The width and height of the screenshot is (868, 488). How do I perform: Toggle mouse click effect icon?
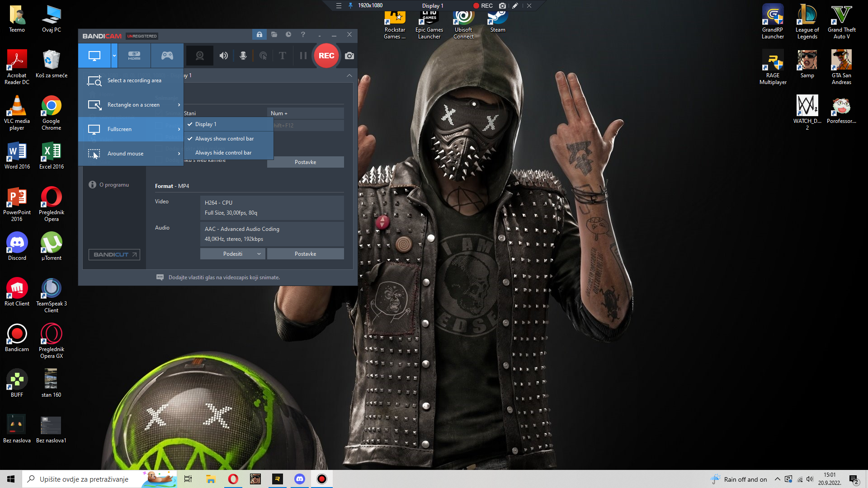click(x=263, y=56)
